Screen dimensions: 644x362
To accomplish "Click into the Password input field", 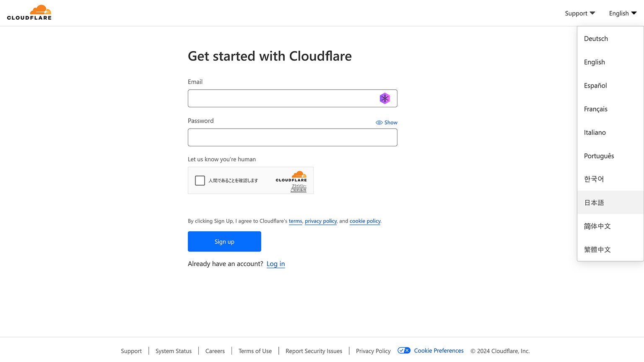I will (292, 137).
